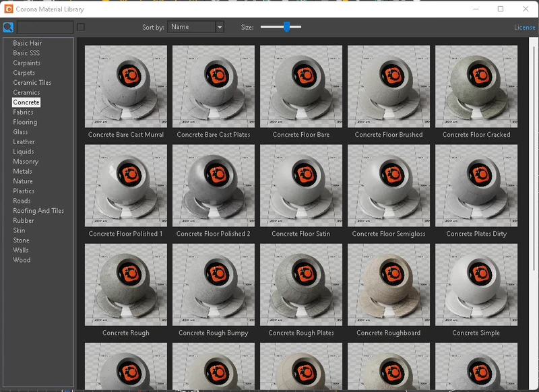Screen dimensions: 539x392
Task: Choose the Concrete Rough thumbnail
Action: (x=126, y=284)
